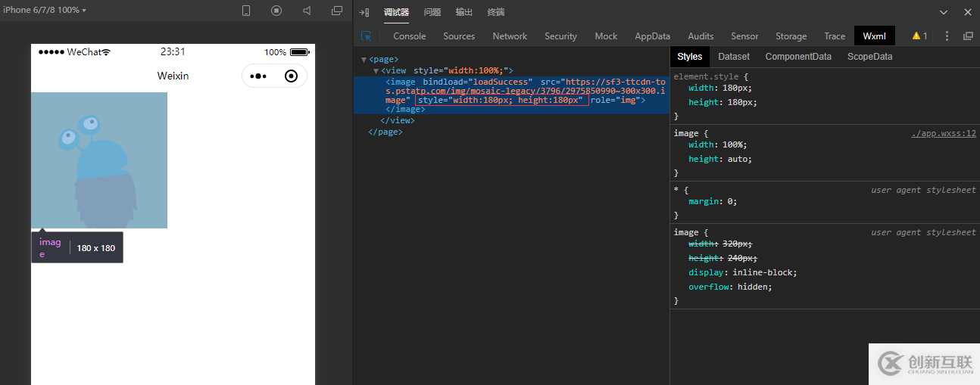The width and height of the screenshot is (980, 385).
Task: Close mini program via capsule circle button
Action: [291, 76]
